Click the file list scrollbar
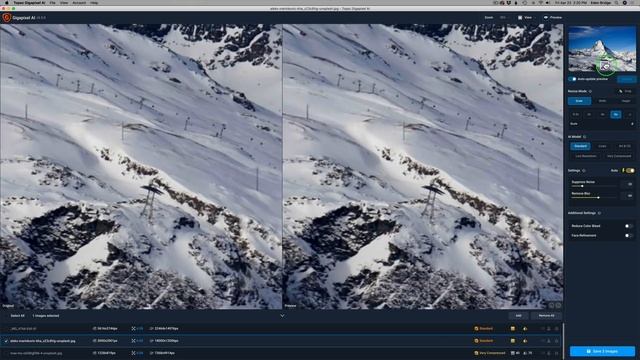640x360 pixels. (x=563, y=341)
